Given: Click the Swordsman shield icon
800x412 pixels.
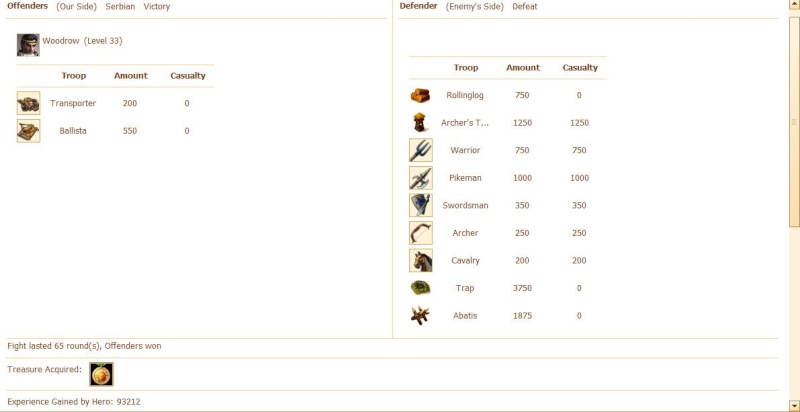Looking at the screenshot, I should click(x=421, y=205).
